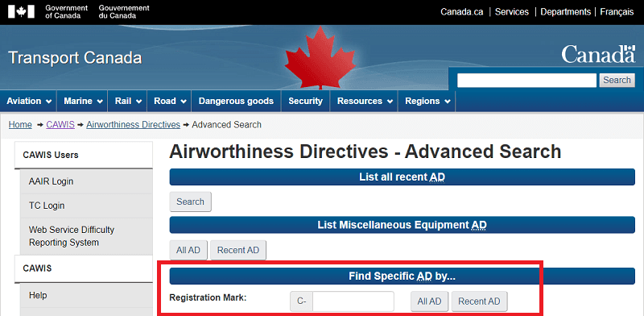Select the Security menu item
Viewport: 644px width, 316px height.
305,102
